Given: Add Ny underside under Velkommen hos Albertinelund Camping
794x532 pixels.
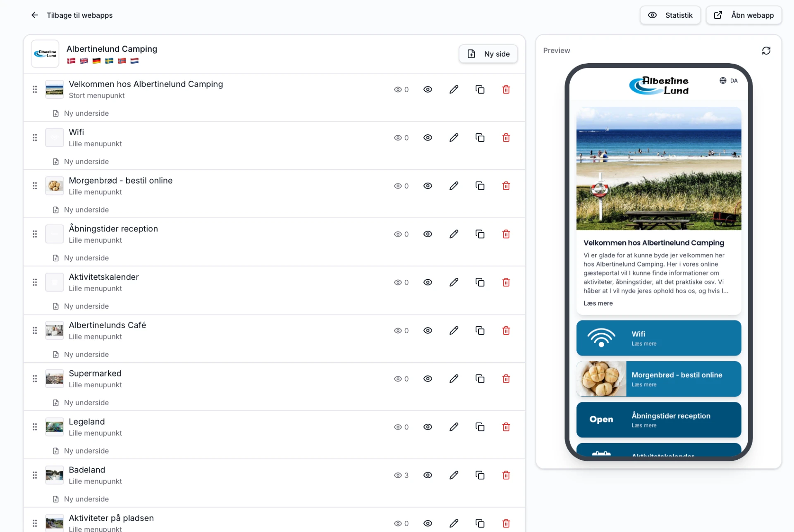Looking at the screenshot, I should [81, 113].
